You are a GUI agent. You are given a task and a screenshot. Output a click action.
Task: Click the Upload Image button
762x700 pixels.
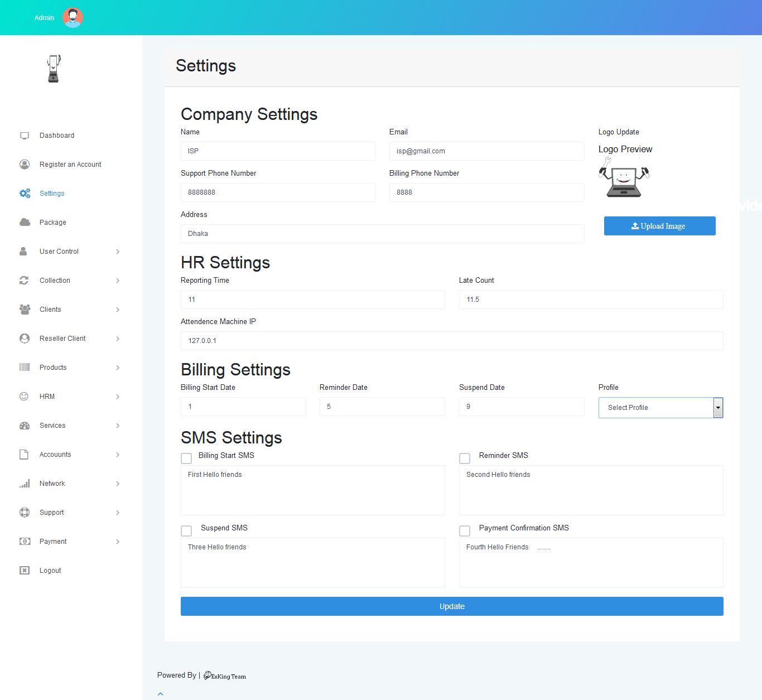[660, 226]
